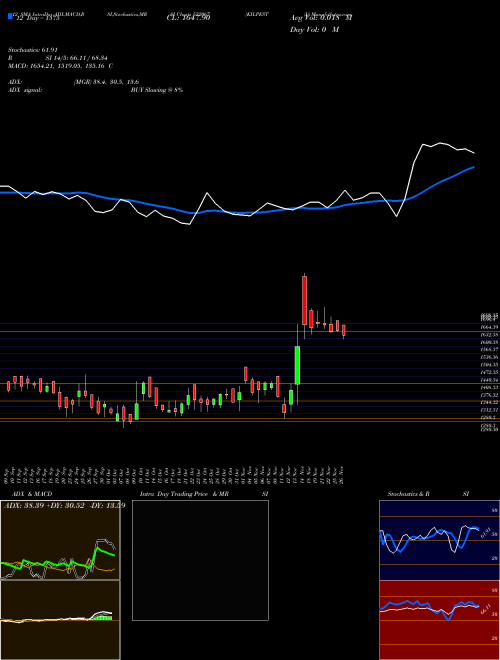
Task: Click the 'Avg Vol' reading
Action: [321, 18]
